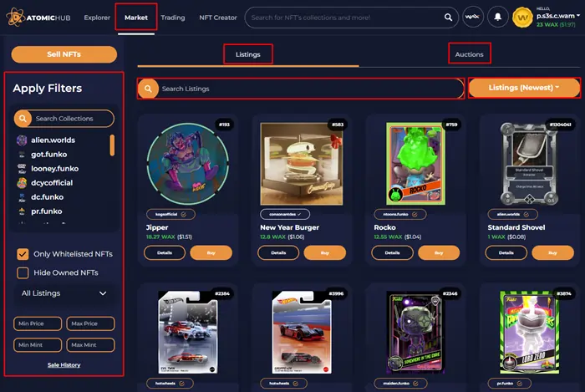Buy the Standard Shovel NFT
Viewport: 585px width, 392px height.
[x=553, y=253]
